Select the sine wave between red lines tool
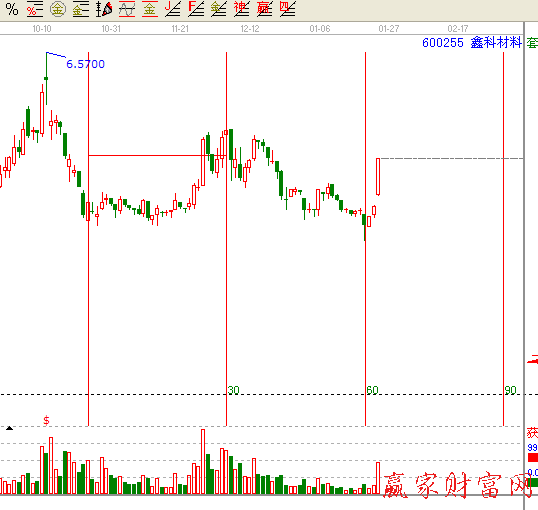Screen dimensions: 538x510 point(127,9)
